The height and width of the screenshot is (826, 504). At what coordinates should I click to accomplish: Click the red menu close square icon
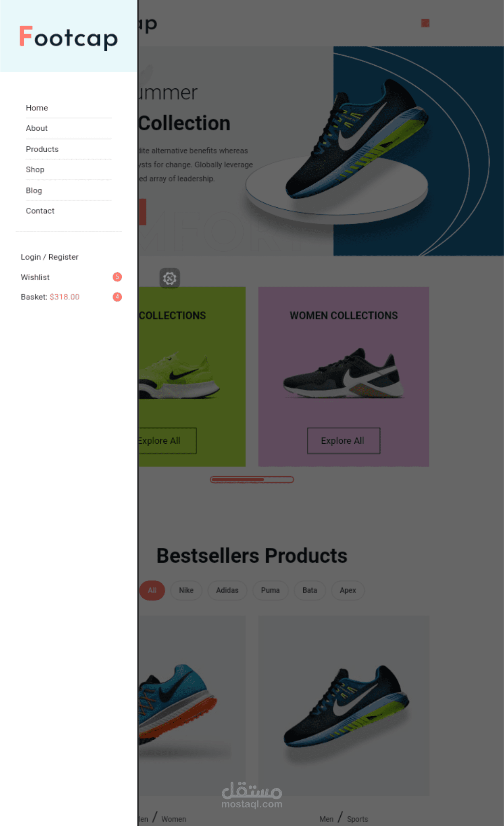[425, 23]
